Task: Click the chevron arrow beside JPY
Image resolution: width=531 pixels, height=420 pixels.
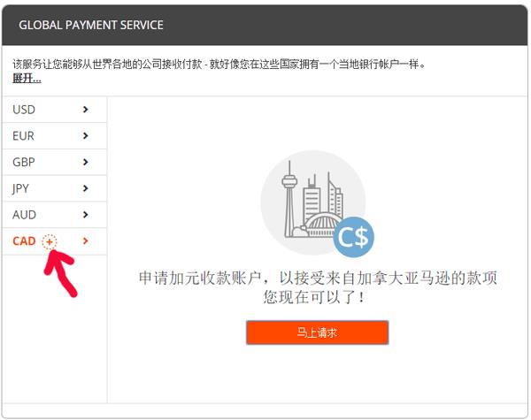Action: 85,188
